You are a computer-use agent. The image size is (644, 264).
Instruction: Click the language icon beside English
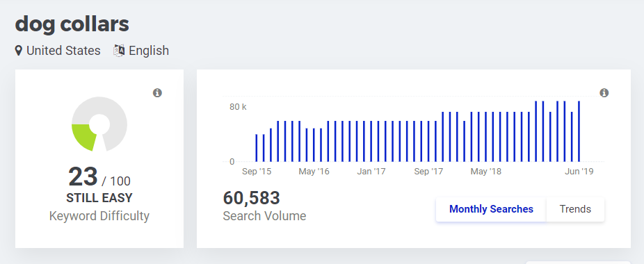[119, 51]
